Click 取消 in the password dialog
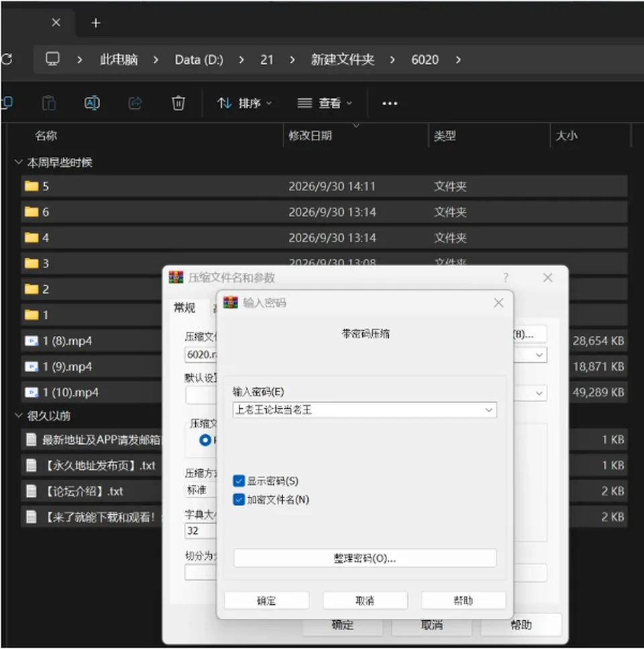This screenshot has height=649, width=644. (365, 601)
